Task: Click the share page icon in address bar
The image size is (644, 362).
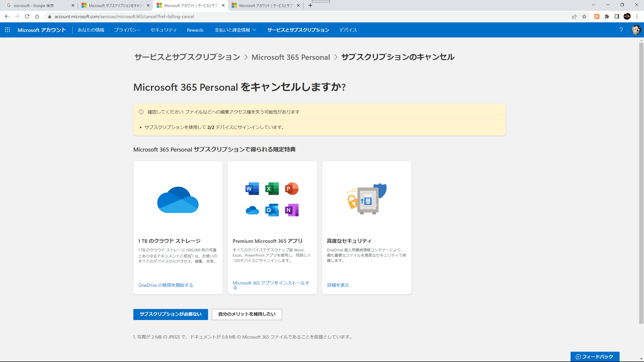Action: pos(574,17)
